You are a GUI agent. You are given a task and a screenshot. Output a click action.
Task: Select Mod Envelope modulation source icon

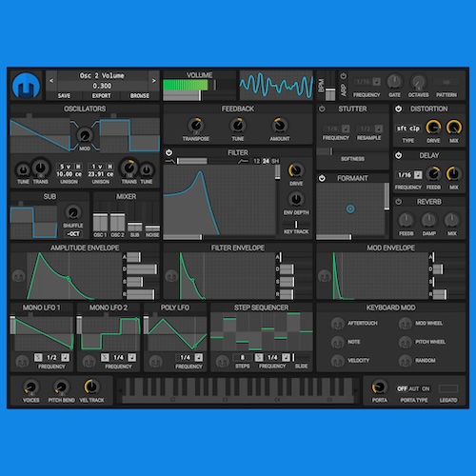click(x=325, y=276)
